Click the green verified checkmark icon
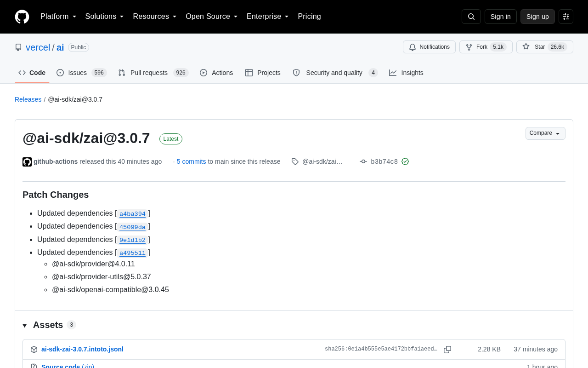The height and width of the screenshot is (368, 588). (x=405, y=161)
